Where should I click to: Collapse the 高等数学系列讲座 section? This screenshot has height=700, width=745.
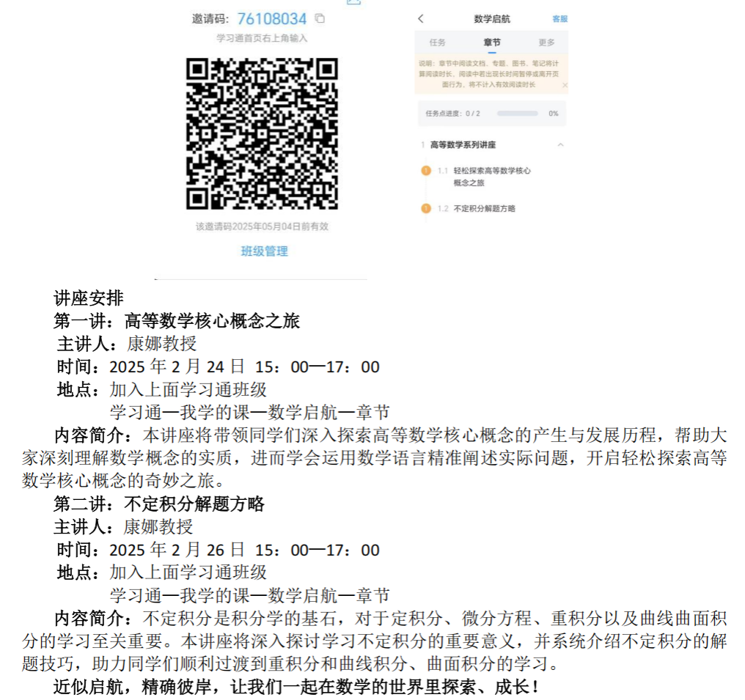coord(560,145)
